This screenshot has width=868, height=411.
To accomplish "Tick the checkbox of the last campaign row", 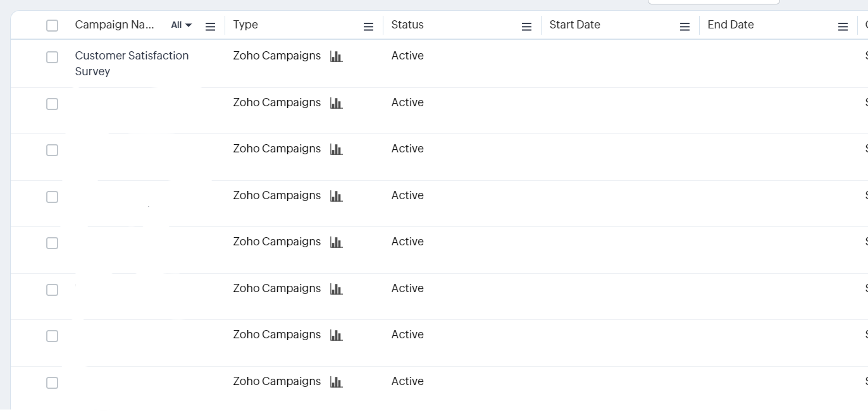I will click(x=52, y=383).
